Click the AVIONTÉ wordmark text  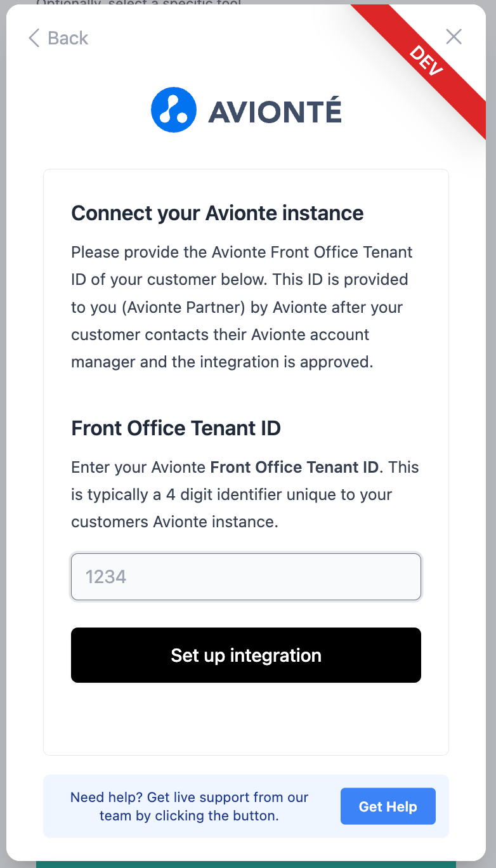point(275,112)
